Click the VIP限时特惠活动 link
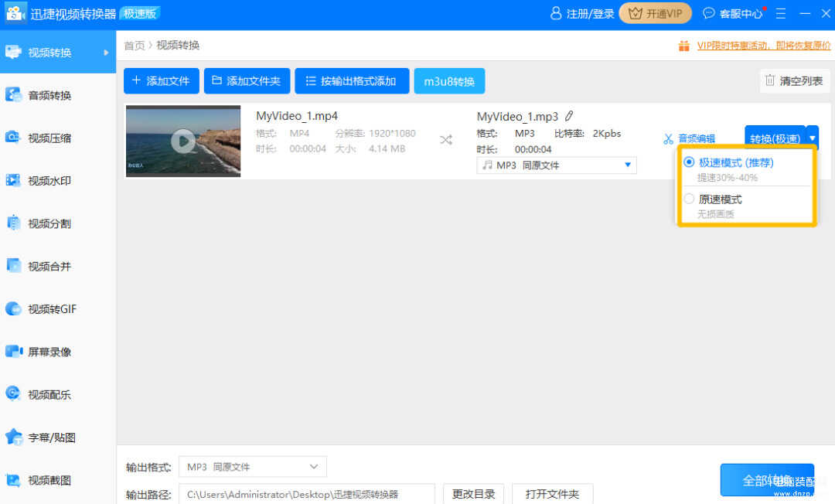Screen dimensions: 835x504 click(x=764, y=46)
